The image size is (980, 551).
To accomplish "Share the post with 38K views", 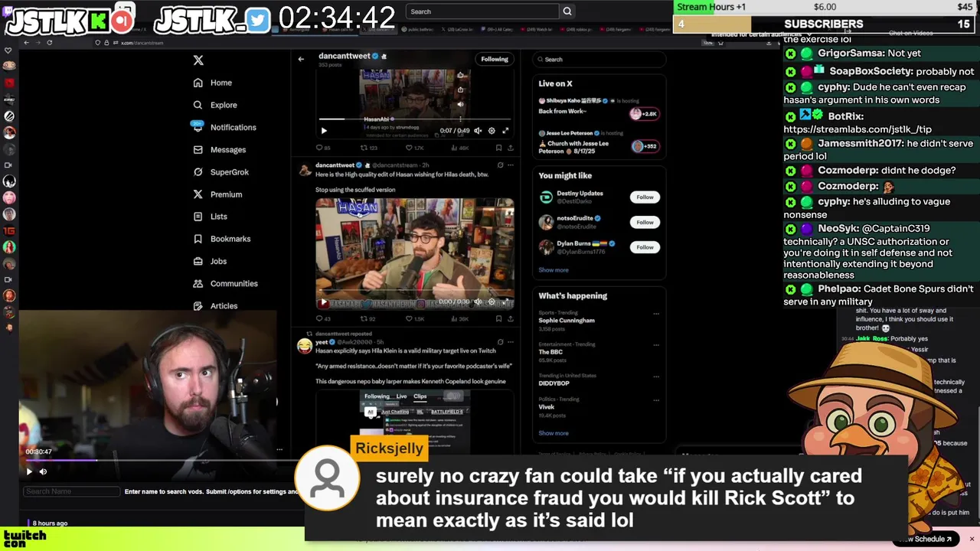I will pos(510,318).
